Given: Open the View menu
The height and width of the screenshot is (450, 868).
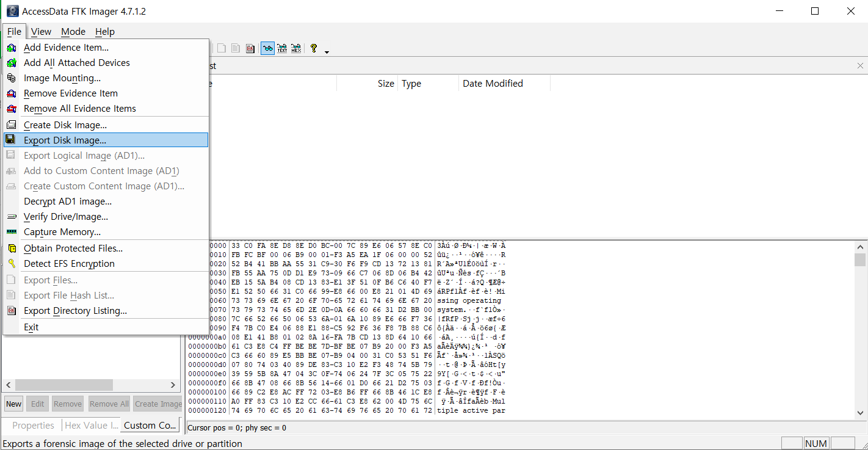Looking at the screenshot, I should coord(42,31).
